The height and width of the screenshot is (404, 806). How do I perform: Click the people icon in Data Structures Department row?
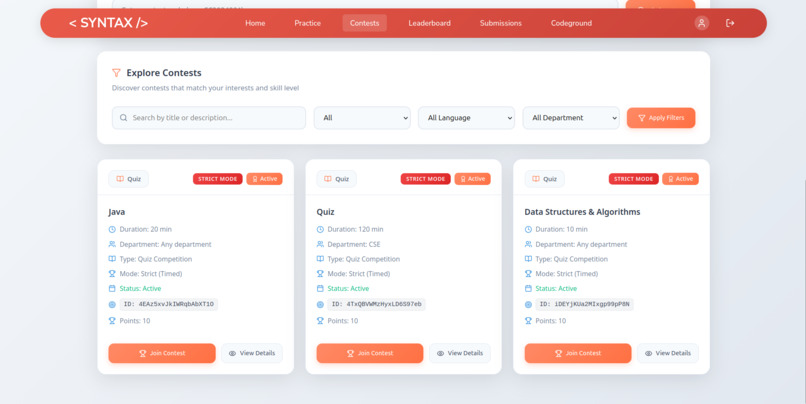click(528, 244)
